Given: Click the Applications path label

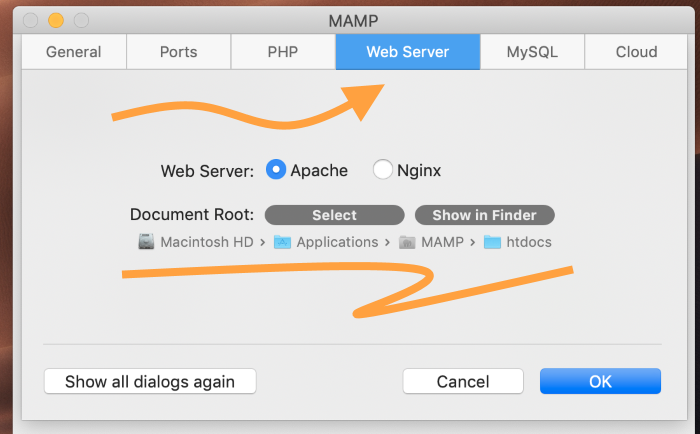Looking at the screenshot, I should (337, 242).
